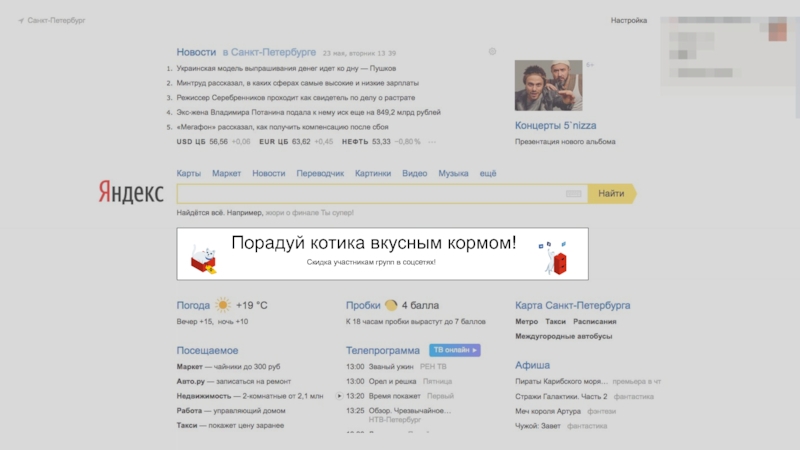Open the news settings gear icon
The height and width of the screenshot is (450, 800).
pos(492,52)
